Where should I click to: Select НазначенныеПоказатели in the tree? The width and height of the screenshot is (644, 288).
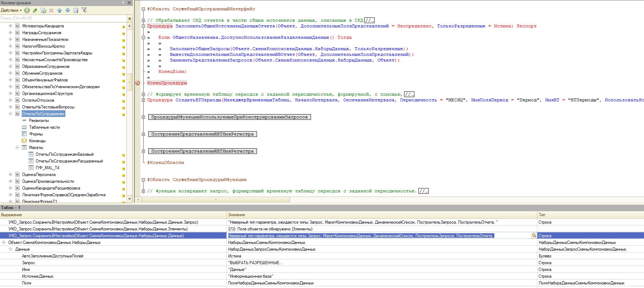point(45,39)
